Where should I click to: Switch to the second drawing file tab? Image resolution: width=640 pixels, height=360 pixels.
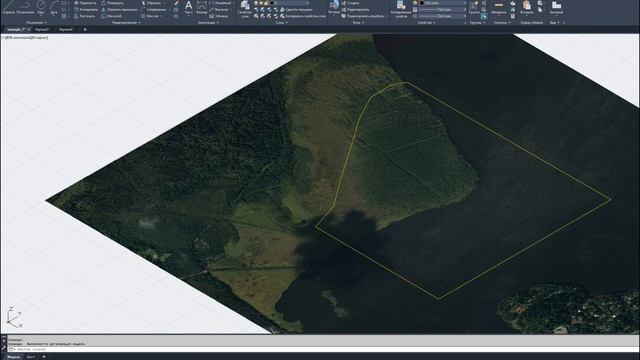[42, 29]
